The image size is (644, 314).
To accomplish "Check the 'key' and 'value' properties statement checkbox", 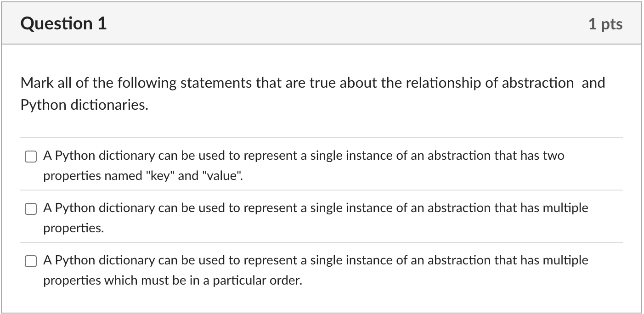I will 30,157.
